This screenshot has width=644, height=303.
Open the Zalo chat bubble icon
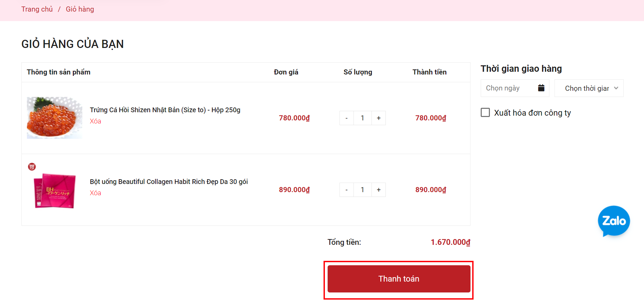coord(614,221)
